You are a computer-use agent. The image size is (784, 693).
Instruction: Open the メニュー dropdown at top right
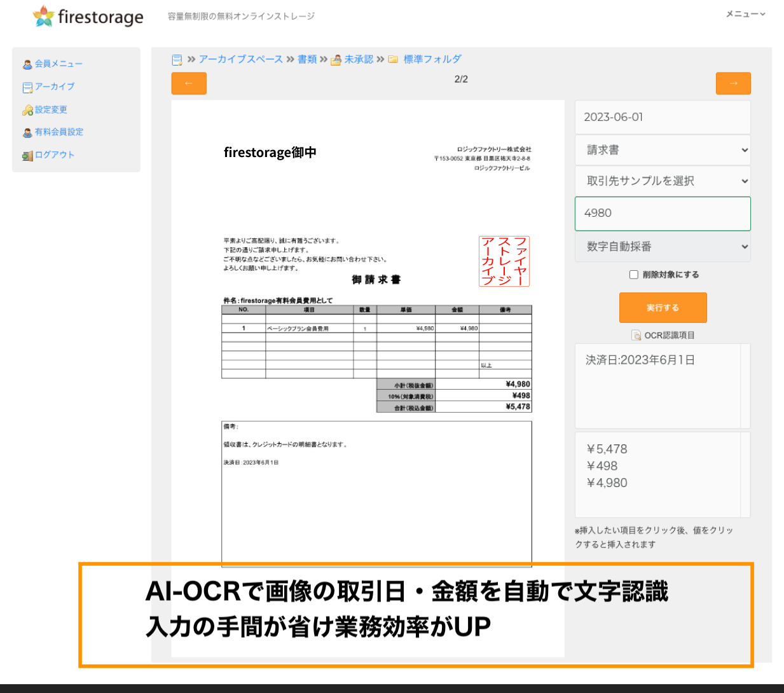(745, 13)
